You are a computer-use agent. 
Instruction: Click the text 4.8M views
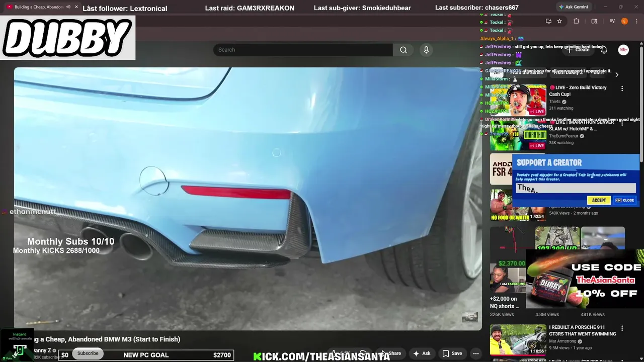coord(547,314)
